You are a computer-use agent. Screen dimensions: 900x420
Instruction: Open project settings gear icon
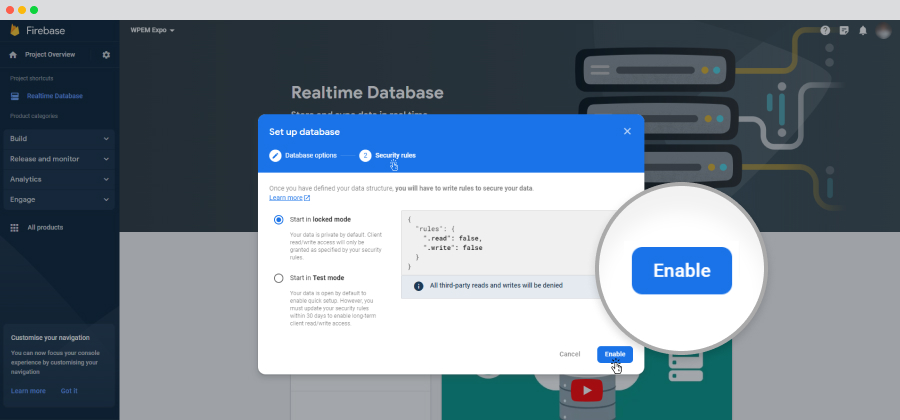coord(106,55)
